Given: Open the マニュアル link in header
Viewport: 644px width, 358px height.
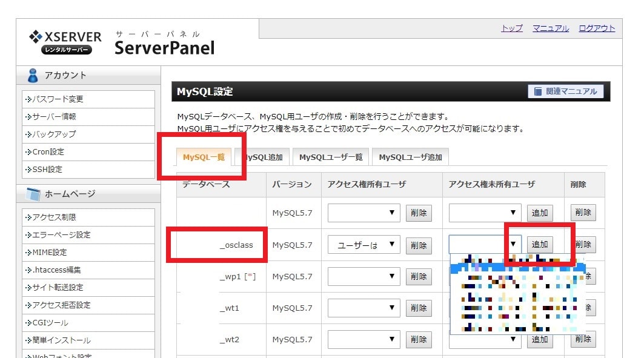Looking at the screenshot, I should click(x=550, y=28).
